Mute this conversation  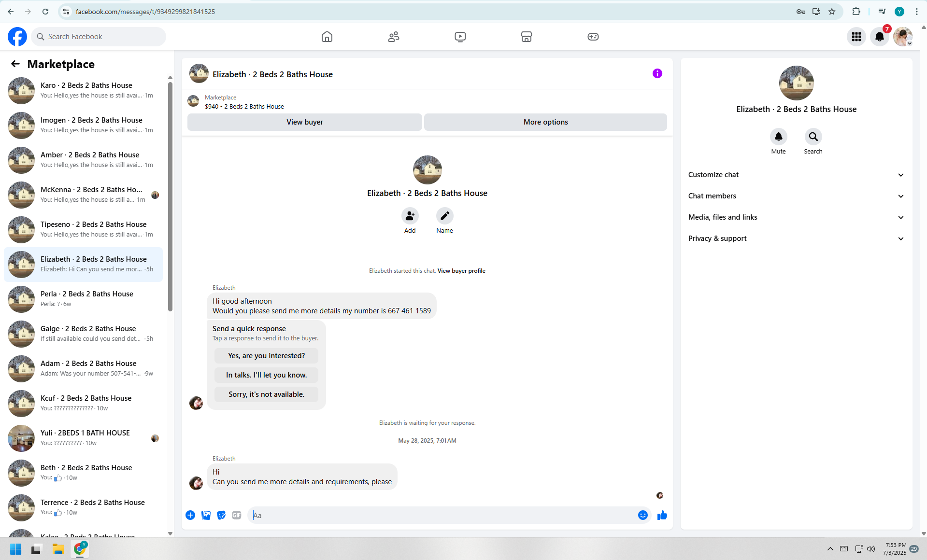778,137
